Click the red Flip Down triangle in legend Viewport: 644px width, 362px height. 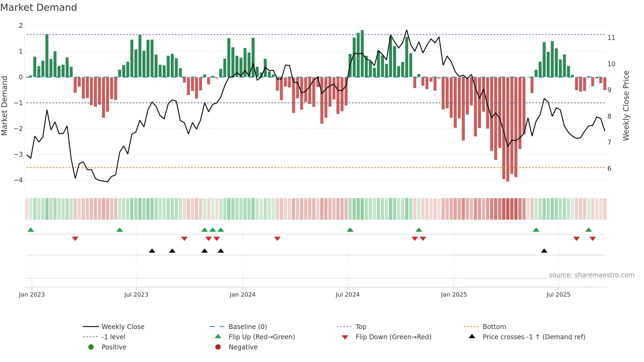pyautogui.click(x=345, y=337)
